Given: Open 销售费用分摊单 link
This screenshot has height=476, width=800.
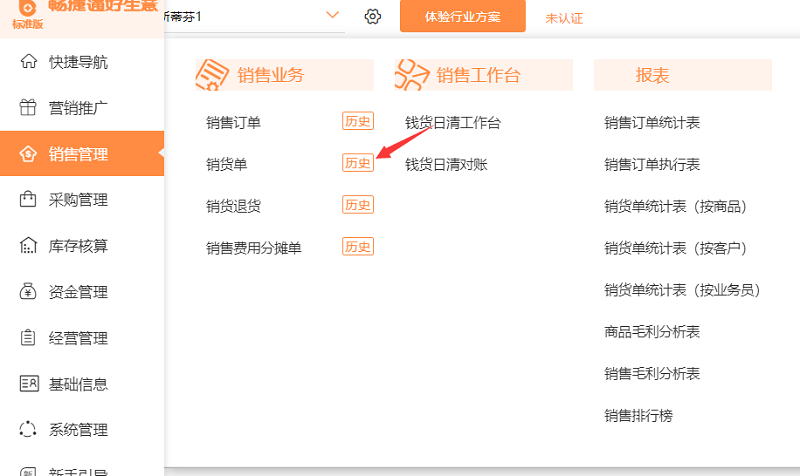Looking at the screenshot, I should tap(254, 248).
